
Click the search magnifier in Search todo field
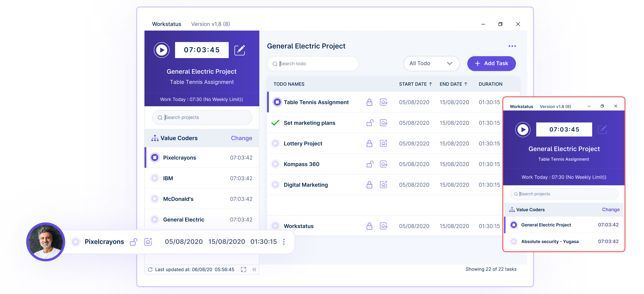(x=275, y=64)
